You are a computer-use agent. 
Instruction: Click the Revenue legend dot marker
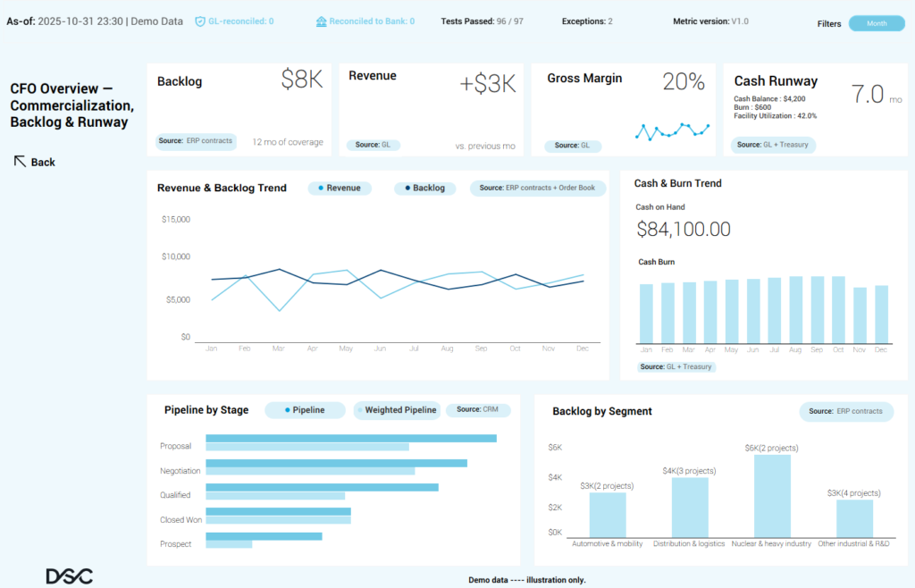321,189
